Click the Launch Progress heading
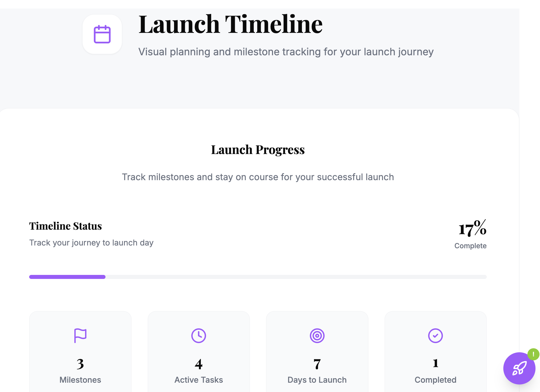 (258, 150)
